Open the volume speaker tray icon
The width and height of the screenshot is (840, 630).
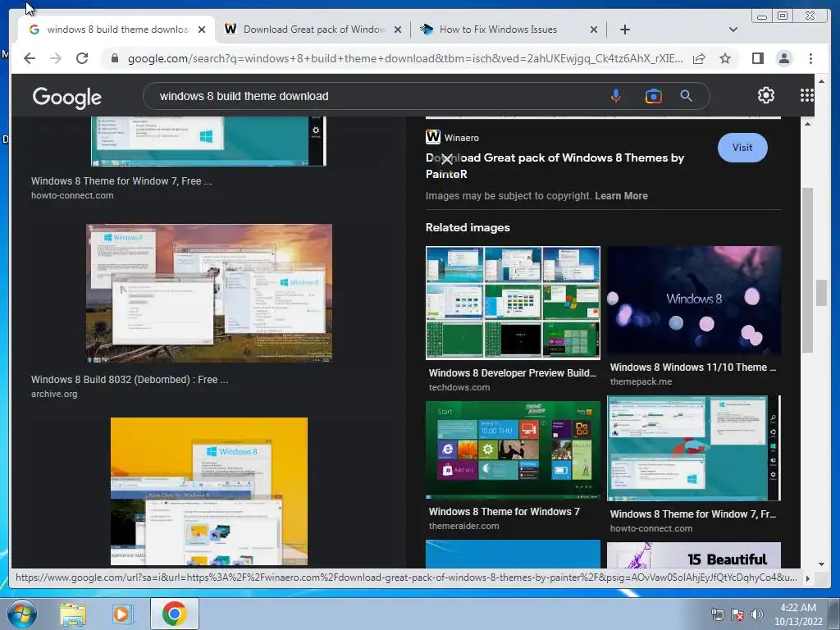(757, 615)
